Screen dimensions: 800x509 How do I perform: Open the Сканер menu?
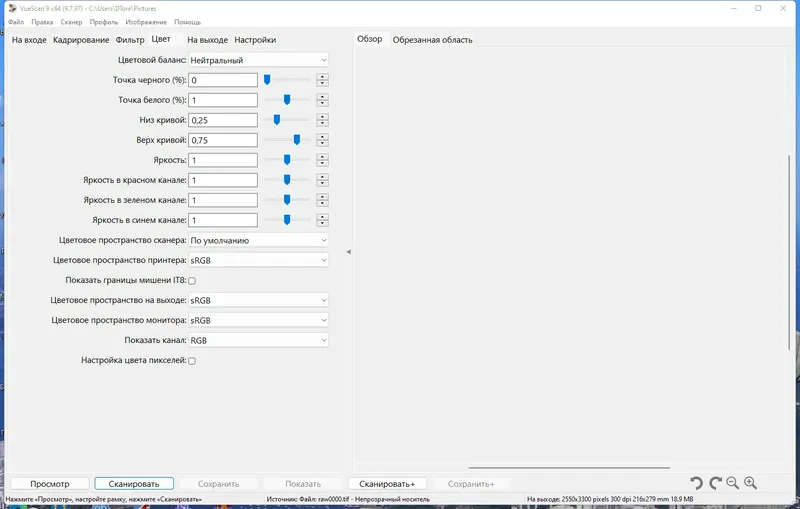coord(71,22)
